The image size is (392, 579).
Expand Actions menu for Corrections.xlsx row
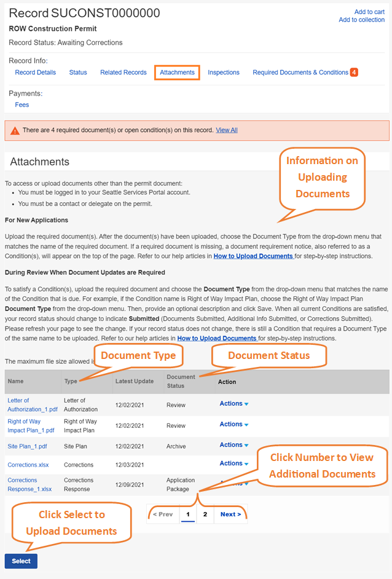(233, 463)
